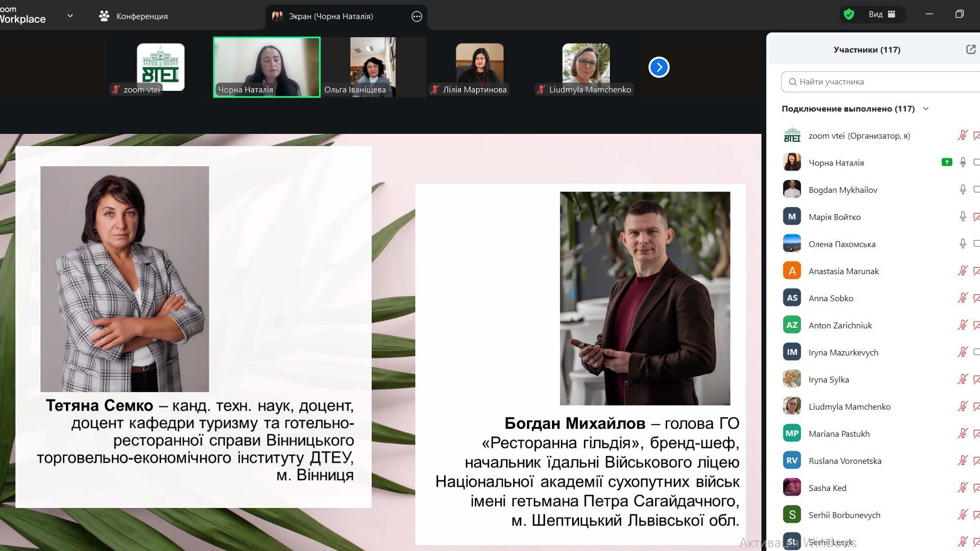Unmute Anna Sobko's microphone
The image size is (980, 551).
962,298
